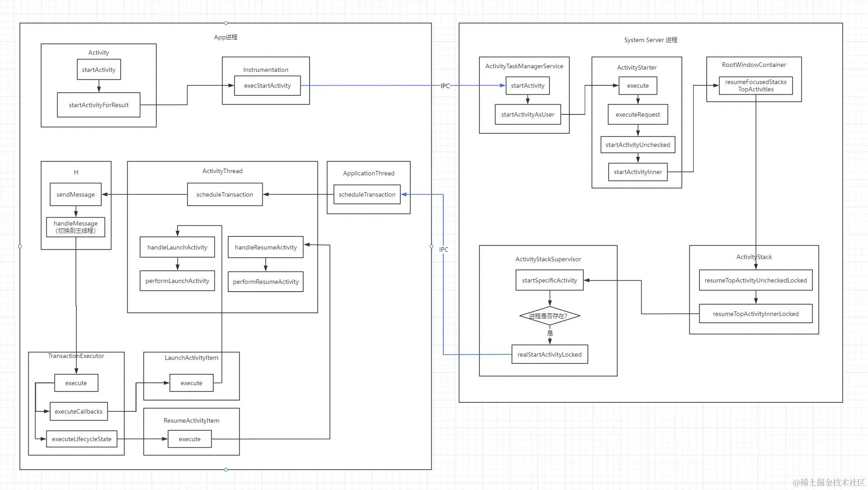
Task: Select the startActivityForResult box
Action: (x=99, y=105)
